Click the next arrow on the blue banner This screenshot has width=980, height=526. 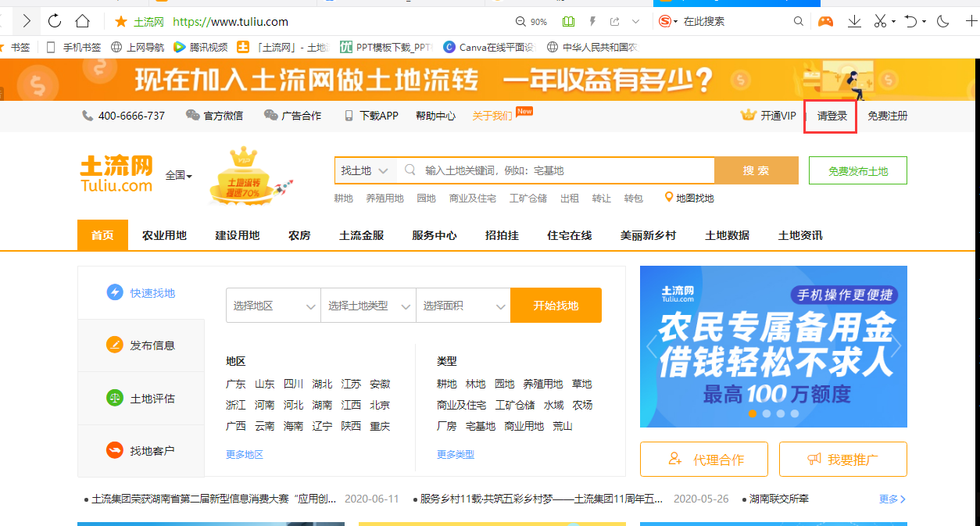click(x=896, y=347)
